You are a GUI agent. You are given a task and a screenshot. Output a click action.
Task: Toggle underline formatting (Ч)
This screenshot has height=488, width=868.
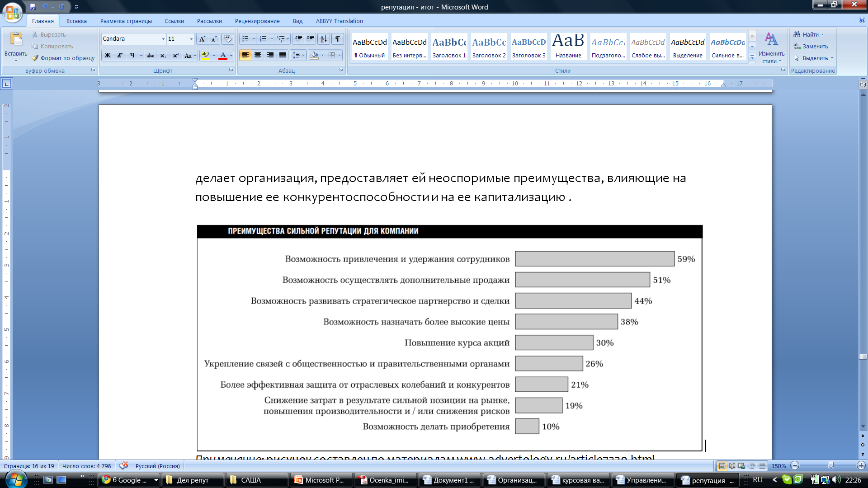132,56
